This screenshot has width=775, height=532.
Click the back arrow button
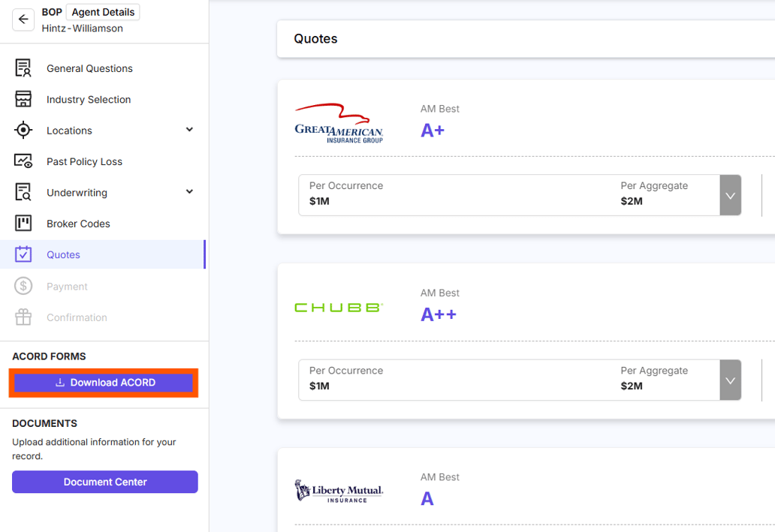coord(23,20)
